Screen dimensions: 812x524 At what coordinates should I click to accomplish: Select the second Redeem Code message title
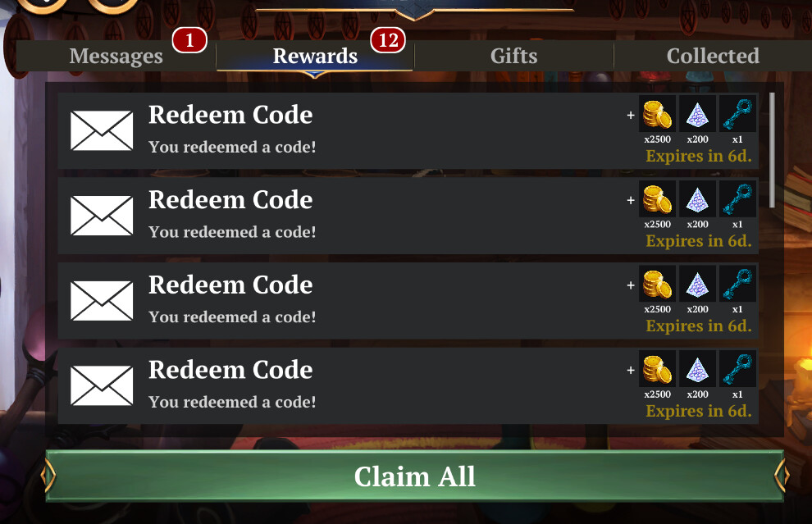(230, 200)
